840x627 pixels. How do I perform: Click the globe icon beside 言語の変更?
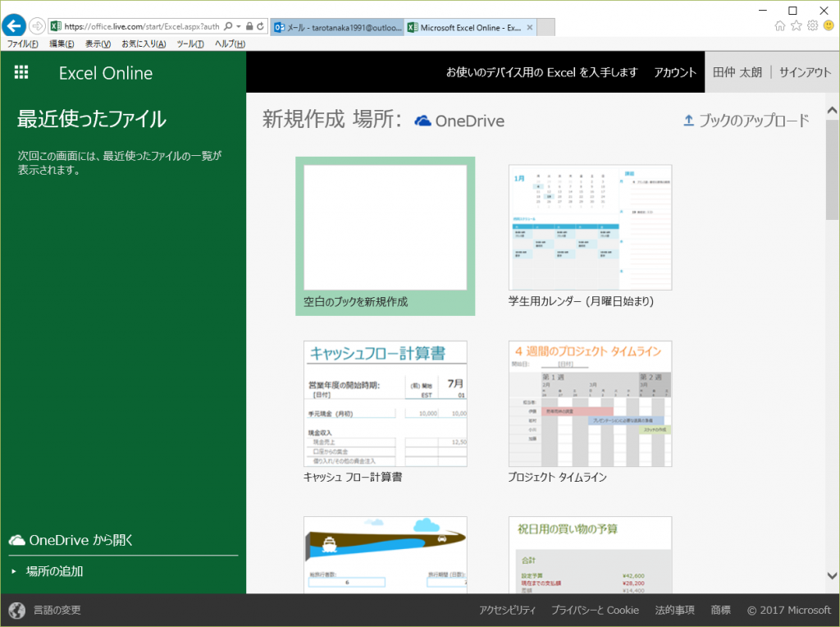(x=17, y=610)
